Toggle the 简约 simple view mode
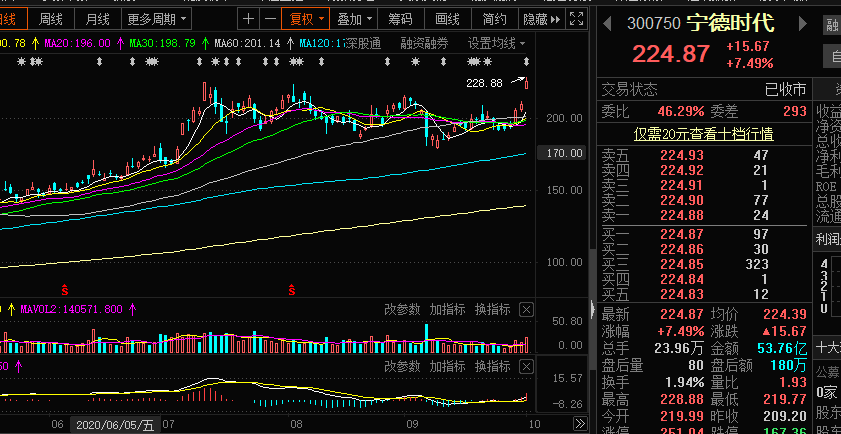This screenshot has height=434, width=841. pyautogui.click(x=494, y=19)
